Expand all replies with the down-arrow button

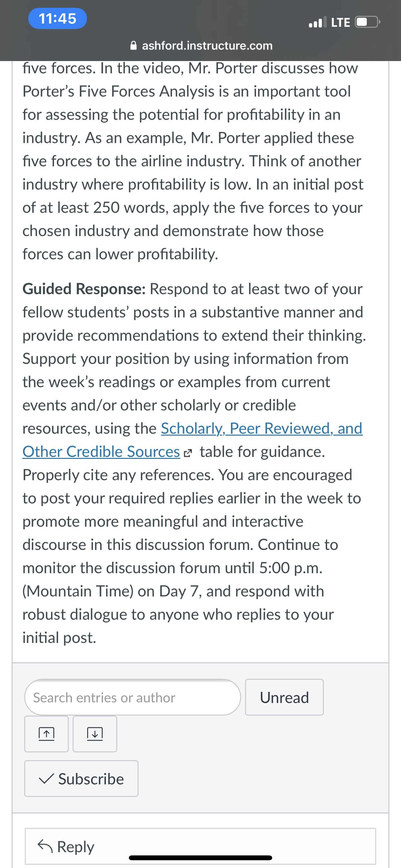coord(95,734)
